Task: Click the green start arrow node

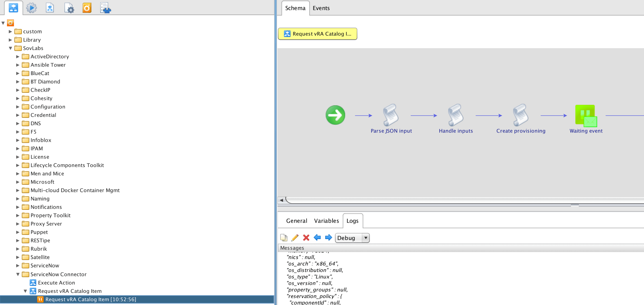Action: pos(335,115)
